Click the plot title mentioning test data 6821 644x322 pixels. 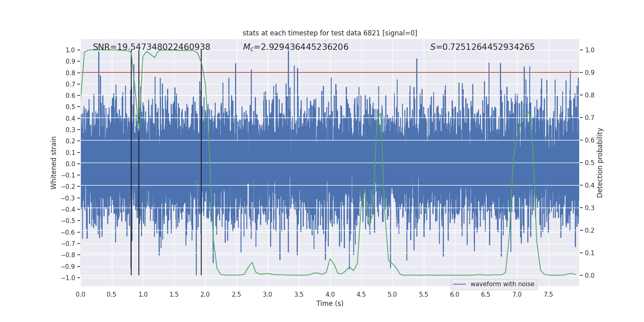tap(330, 33)
